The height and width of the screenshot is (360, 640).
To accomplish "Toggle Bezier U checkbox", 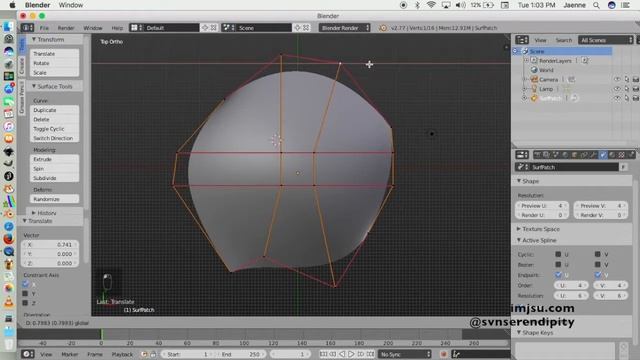I will coord(558,264).
